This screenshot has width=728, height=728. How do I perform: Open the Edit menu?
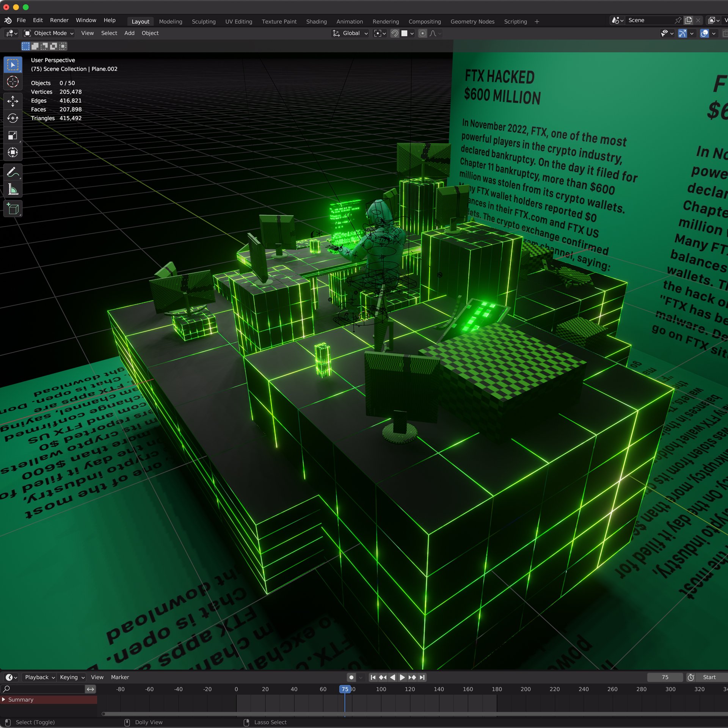pos(38,20)
